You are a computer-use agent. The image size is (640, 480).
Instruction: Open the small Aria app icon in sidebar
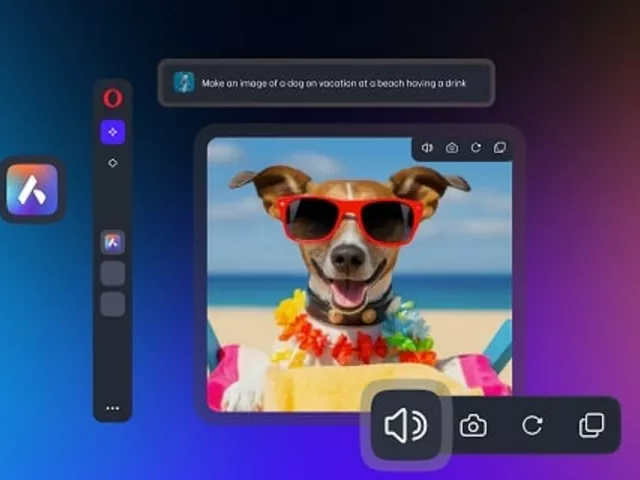112,242
